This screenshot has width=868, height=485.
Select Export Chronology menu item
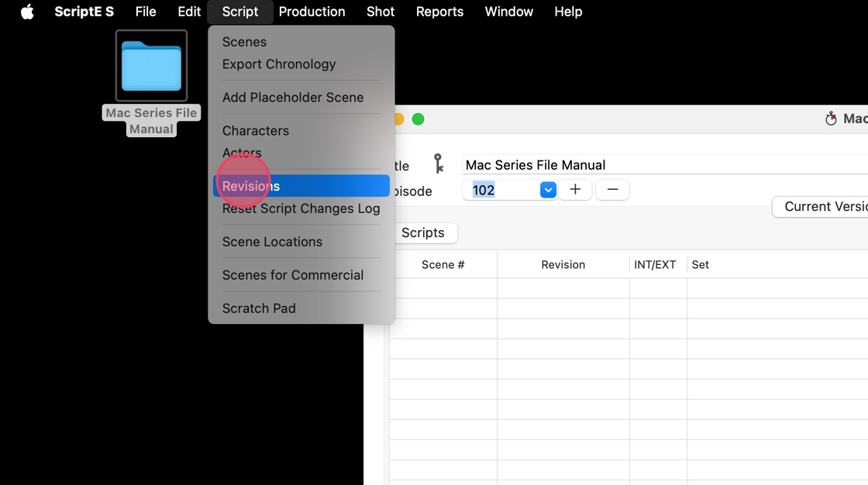coord(301,64)
